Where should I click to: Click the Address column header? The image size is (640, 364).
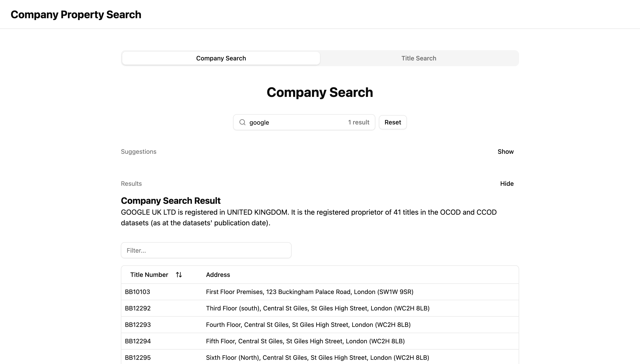tap(218, 274)
